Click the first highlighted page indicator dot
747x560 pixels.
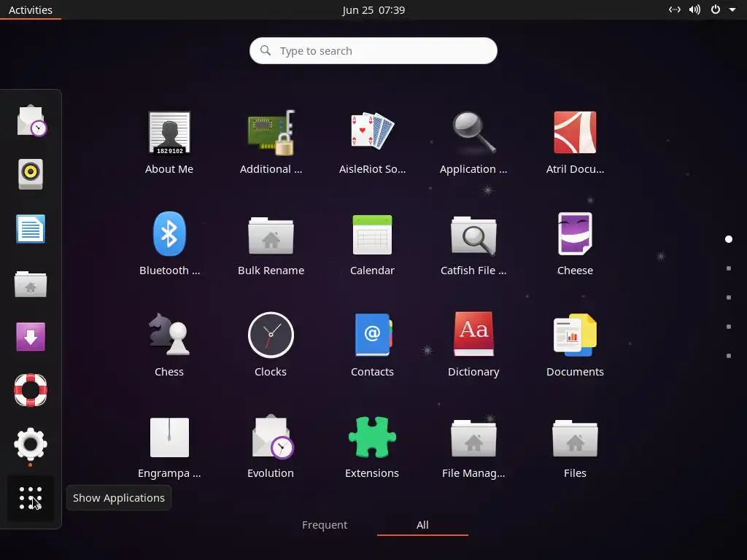(x=729, y=239)
